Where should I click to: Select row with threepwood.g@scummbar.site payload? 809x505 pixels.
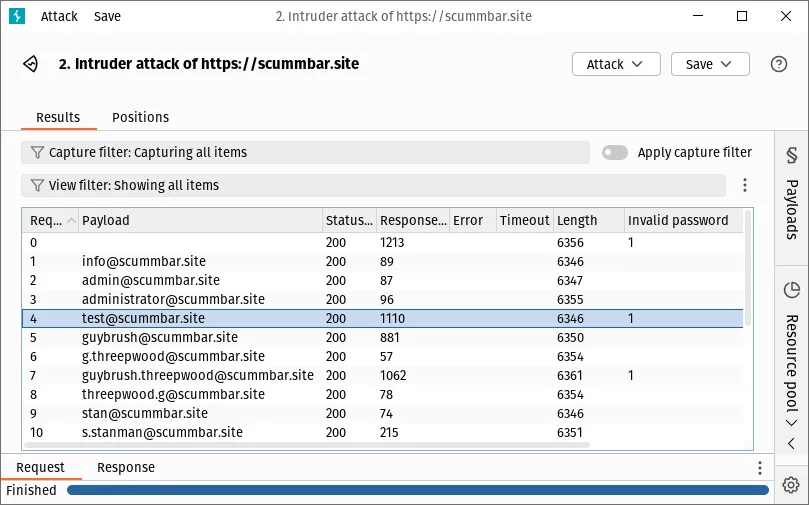pyautogui.click(x=382, y=395)
